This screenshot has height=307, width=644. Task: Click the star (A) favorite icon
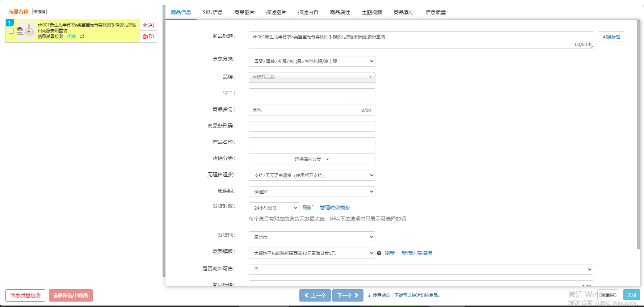point(148,25)
